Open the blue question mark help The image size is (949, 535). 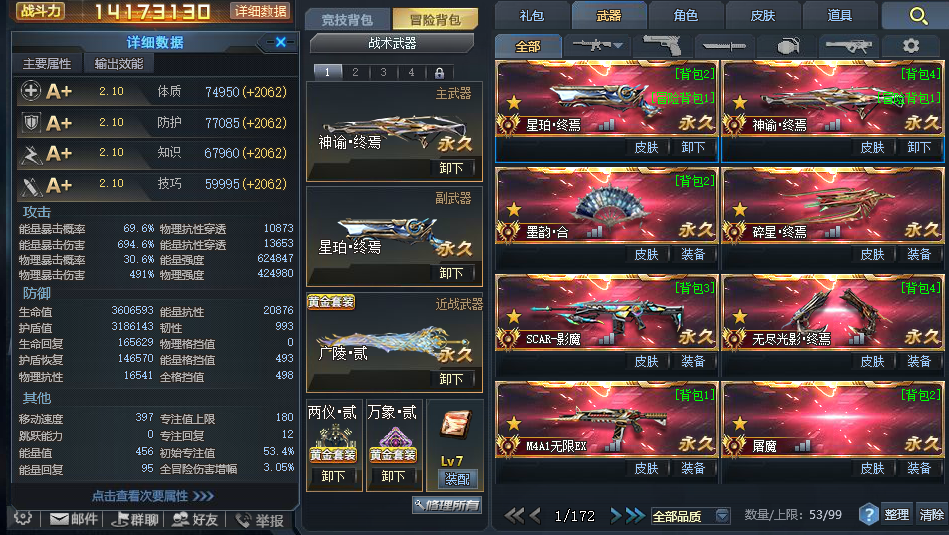[868, 515]
